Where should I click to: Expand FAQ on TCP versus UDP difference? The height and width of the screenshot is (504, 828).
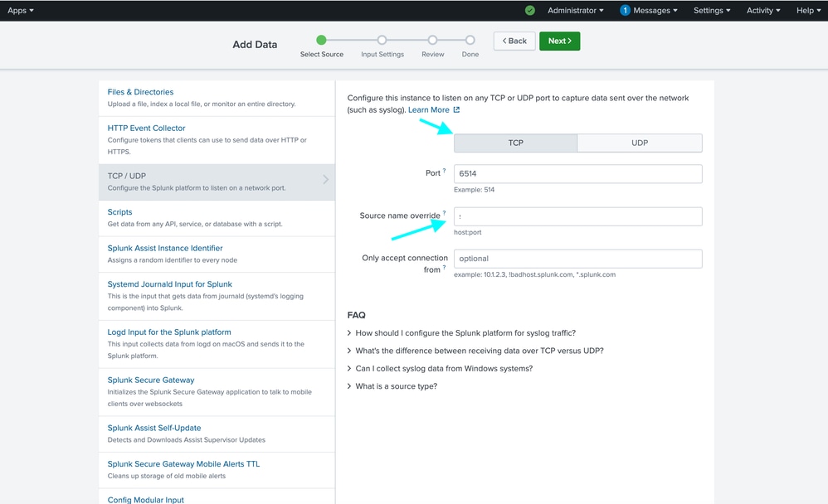click(475, 351)
